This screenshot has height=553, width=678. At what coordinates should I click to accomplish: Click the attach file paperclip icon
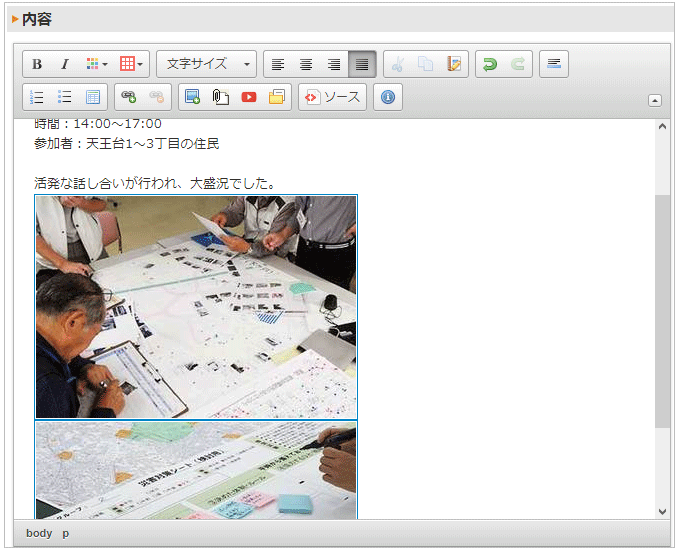pos(221,97)
